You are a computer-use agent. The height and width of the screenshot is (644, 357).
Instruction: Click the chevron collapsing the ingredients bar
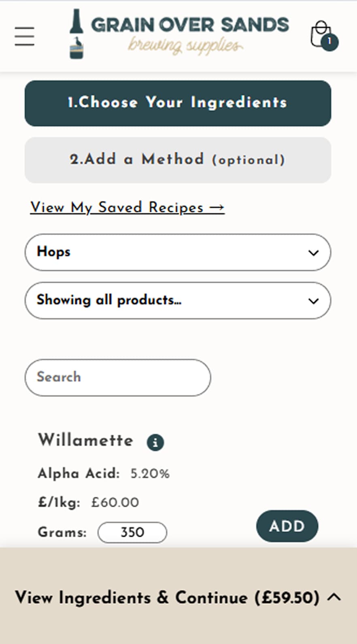coord(334,597)
